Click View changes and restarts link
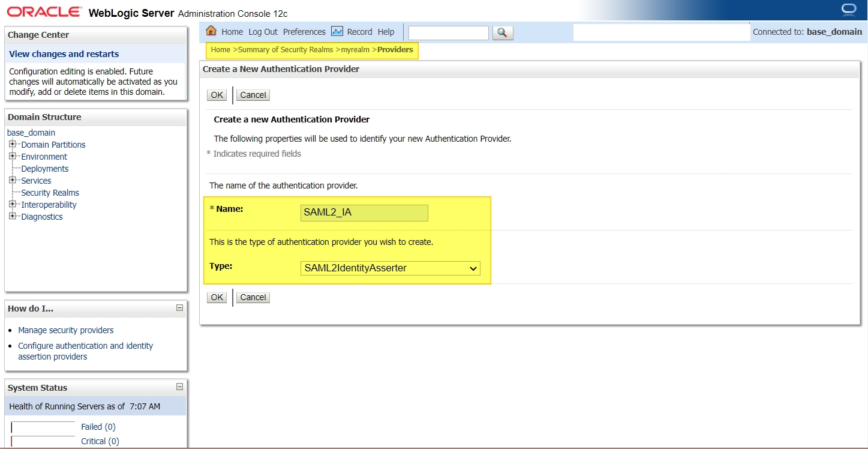The height and width of the screenshot is (449, 868). click(64, 54)
